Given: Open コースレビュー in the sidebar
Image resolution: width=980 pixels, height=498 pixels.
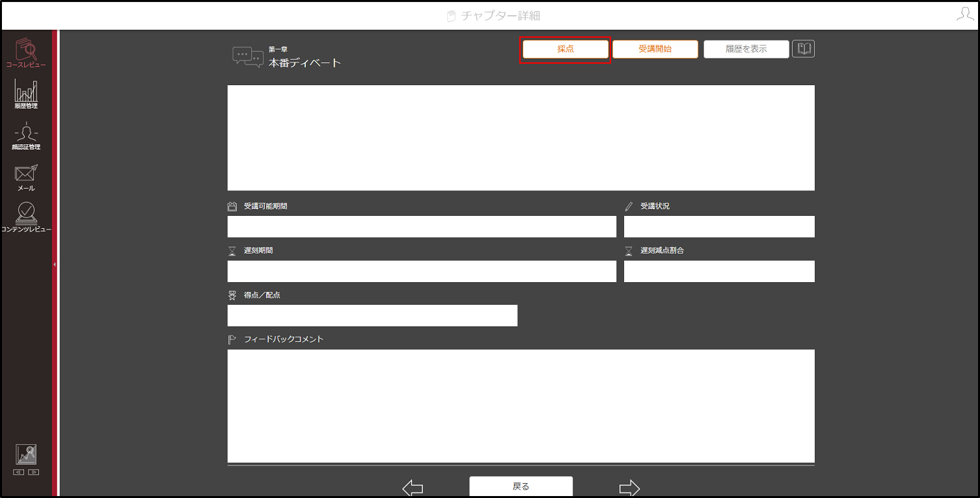Looking at the screenshot, I should coord(26,53).
